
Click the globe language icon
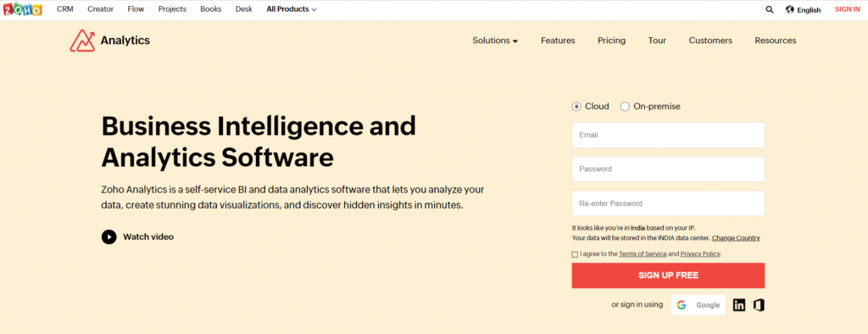click(790, 9)
